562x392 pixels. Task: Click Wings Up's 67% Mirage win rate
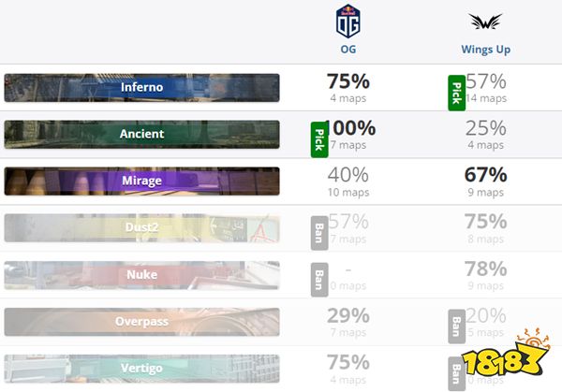tap(485, 175)
